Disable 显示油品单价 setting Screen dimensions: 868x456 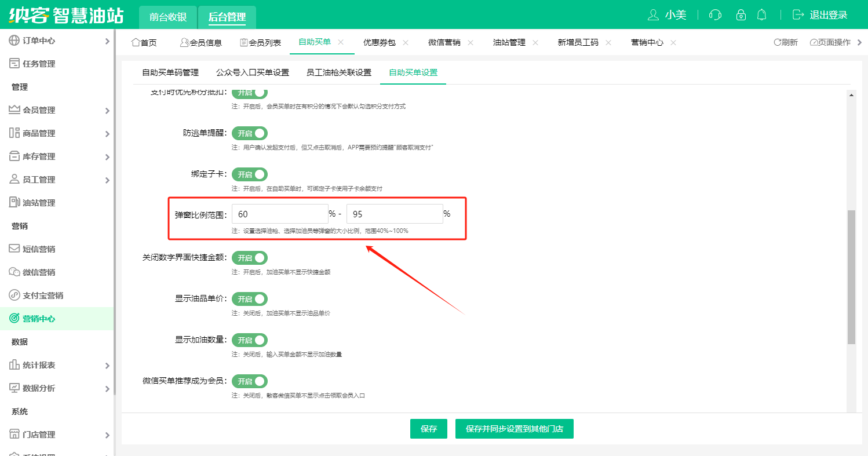coord(250,299)
